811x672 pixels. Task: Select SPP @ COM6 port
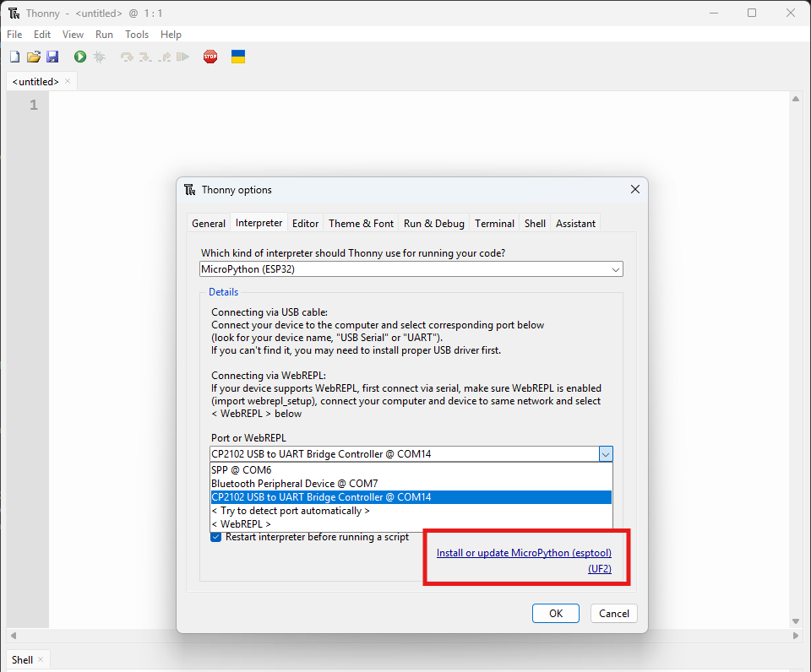(x=411, y=470)
